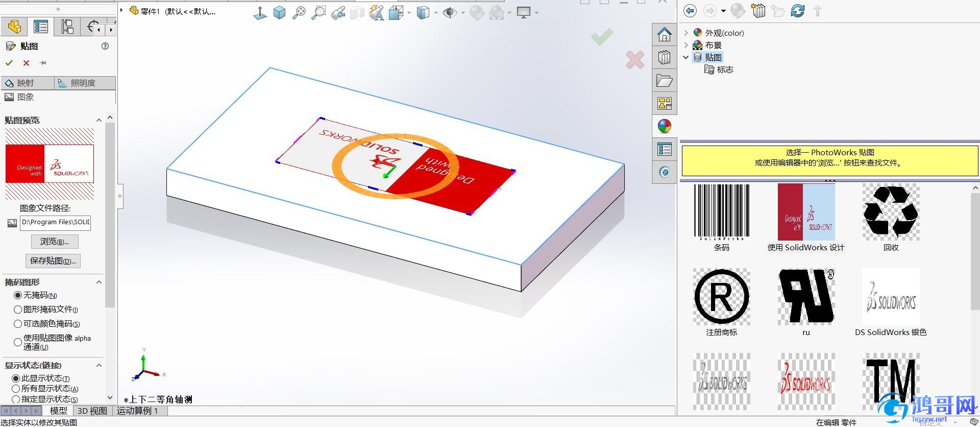Open the View Palette task pane tab
The height and width of the screenshot is (427, 980).
(664, 103)
